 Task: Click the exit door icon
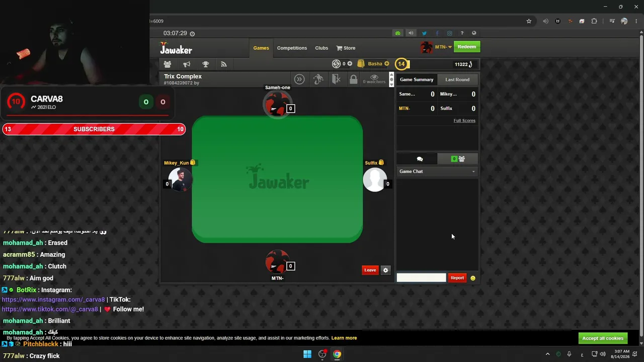pos(336,79)
